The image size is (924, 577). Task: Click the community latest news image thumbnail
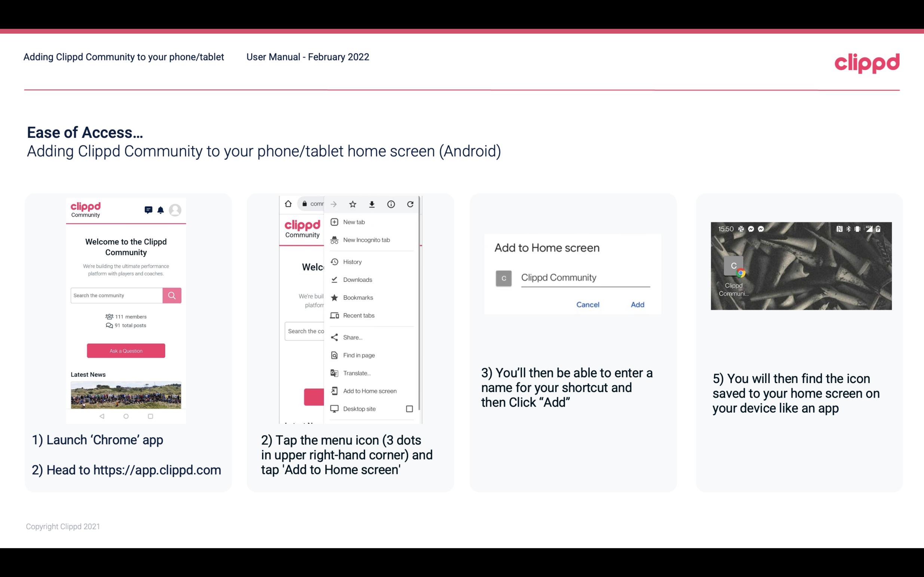tap(126, 394)
